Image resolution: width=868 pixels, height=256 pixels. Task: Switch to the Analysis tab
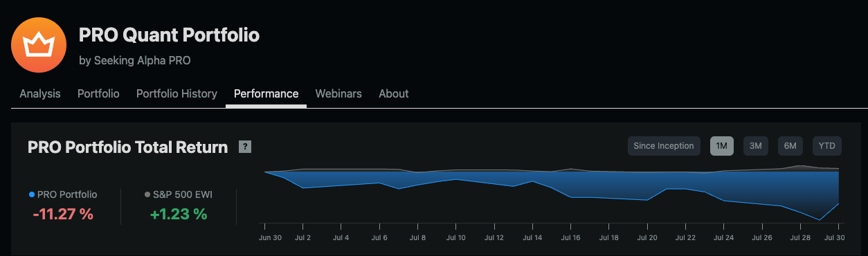(40, 93)
